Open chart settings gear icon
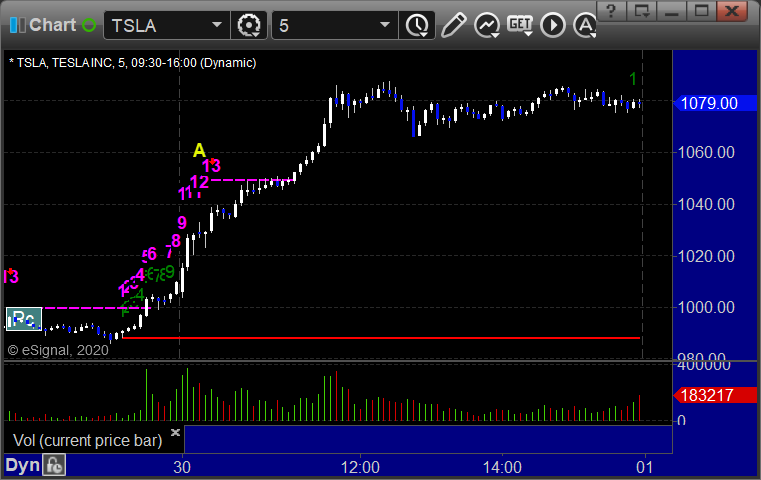 point(248,25)
